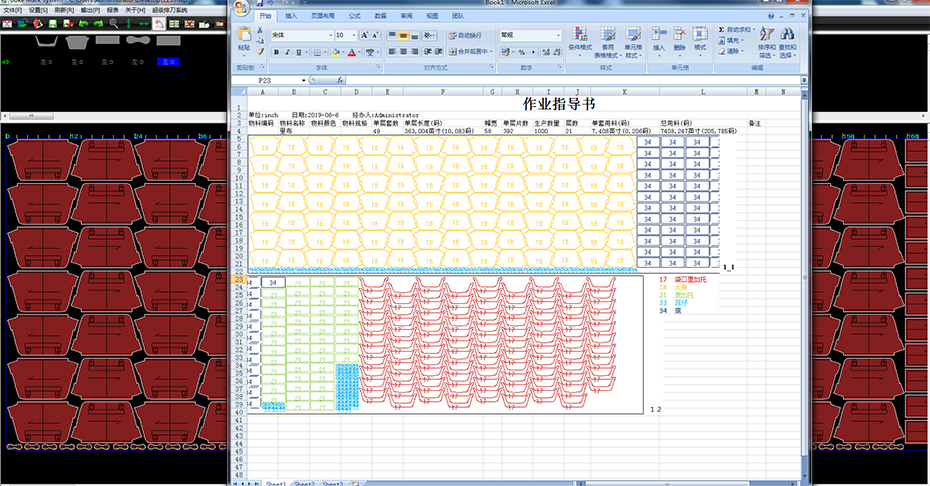Viewport: 930px width, 486px height.
Task: Click the Sort and Filter icon
Action: (766, 35)
